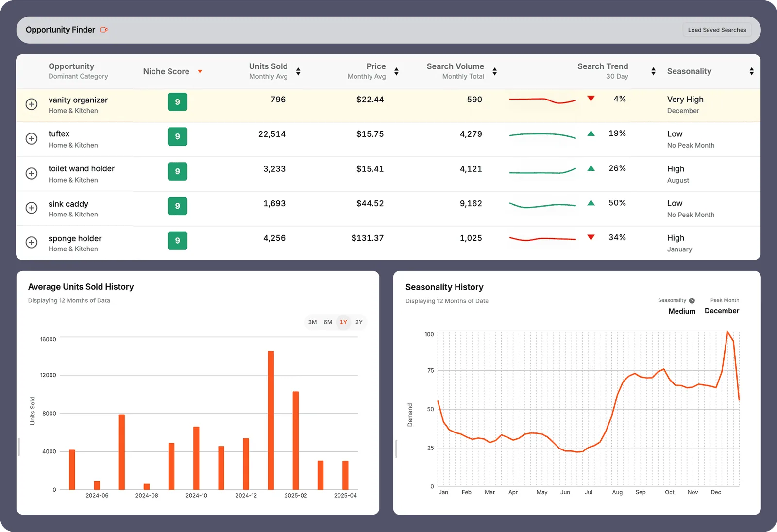Click sink caddy niche score badge
The image size is (777, 532).
point(177,206)
